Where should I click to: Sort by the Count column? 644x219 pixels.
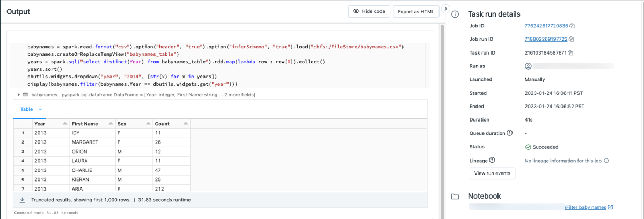pyautogui.click(x=186, y=124)
